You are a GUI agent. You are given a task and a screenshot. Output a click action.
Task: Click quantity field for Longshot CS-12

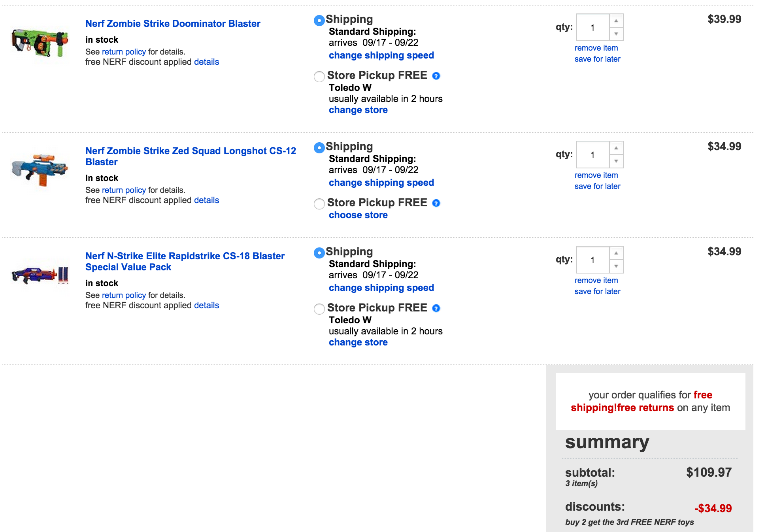tap(592, 155)
